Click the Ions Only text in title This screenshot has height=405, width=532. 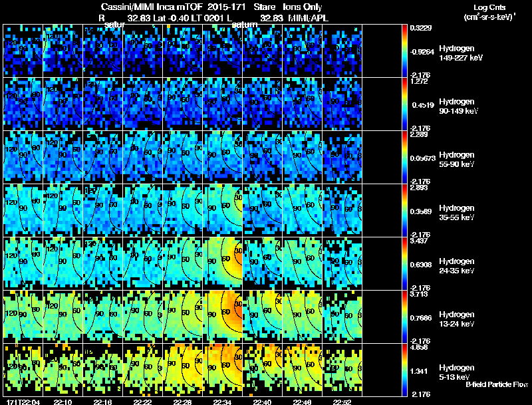pos(303,7)
